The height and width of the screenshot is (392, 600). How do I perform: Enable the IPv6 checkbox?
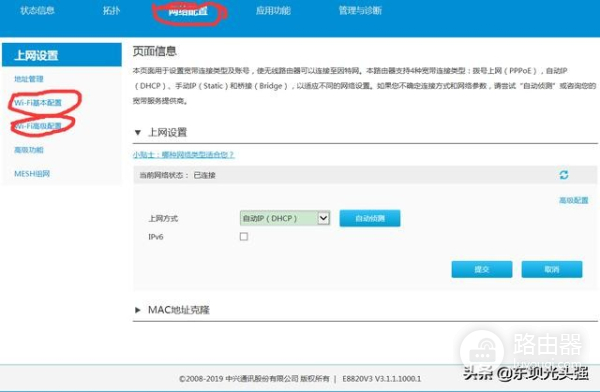tap(244, 237)
